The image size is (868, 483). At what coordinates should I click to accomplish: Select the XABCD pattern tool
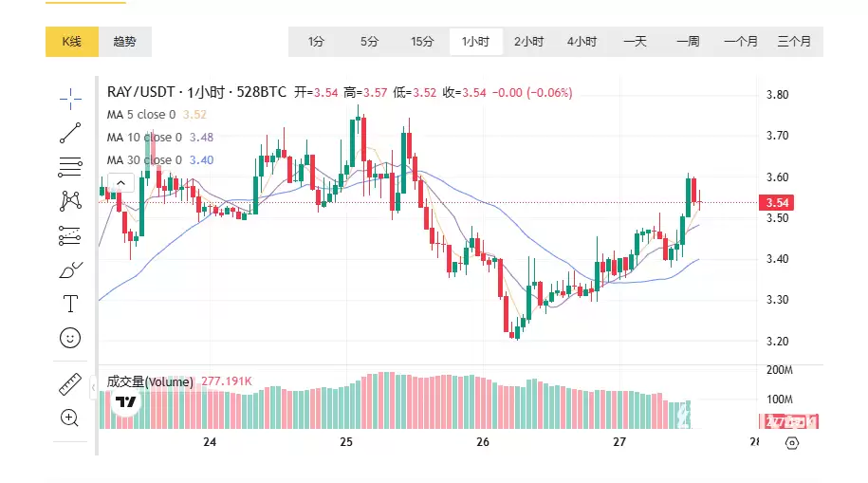(70, 200)
